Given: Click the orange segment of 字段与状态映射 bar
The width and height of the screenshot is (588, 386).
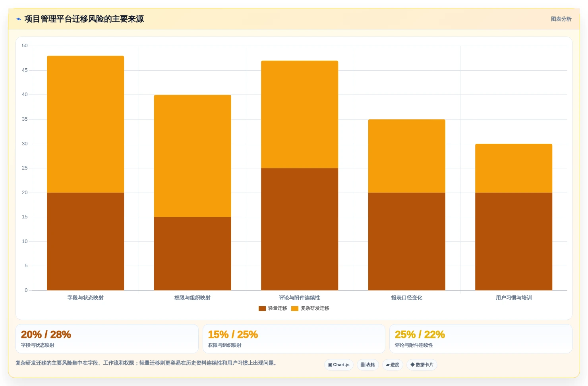Looking at the screenshot, I should click(85, 124).
